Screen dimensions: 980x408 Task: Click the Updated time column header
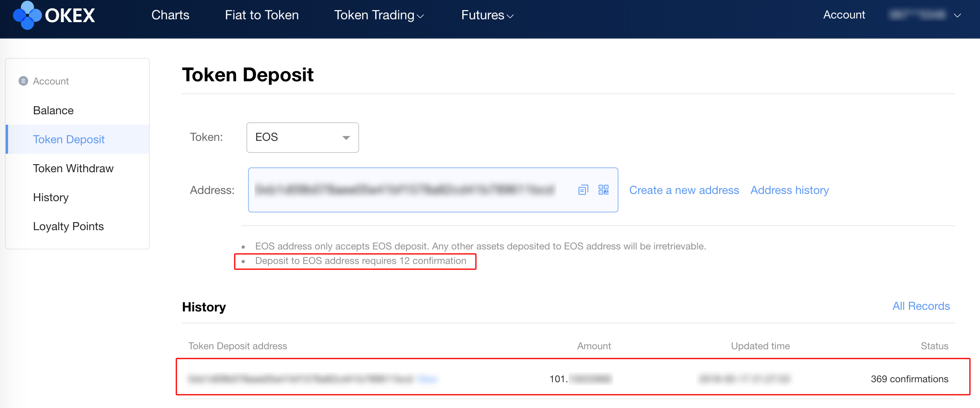click(760, 346)
